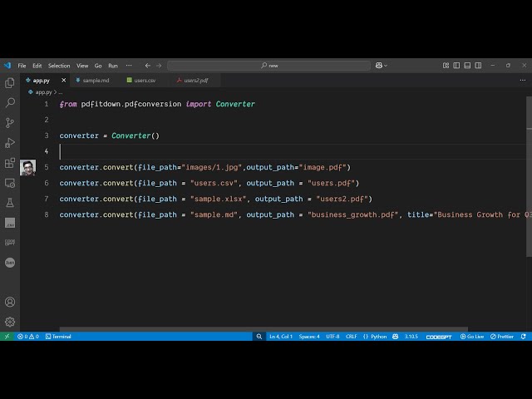
Task: Open the Run menu
Action: click(x=113, y=66)
